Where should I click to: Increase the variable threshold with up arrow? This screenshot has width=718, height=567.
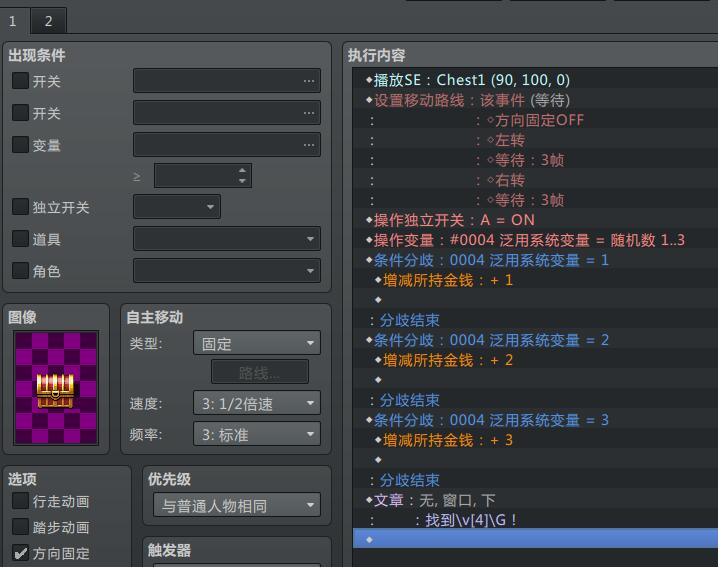[242, 170]
